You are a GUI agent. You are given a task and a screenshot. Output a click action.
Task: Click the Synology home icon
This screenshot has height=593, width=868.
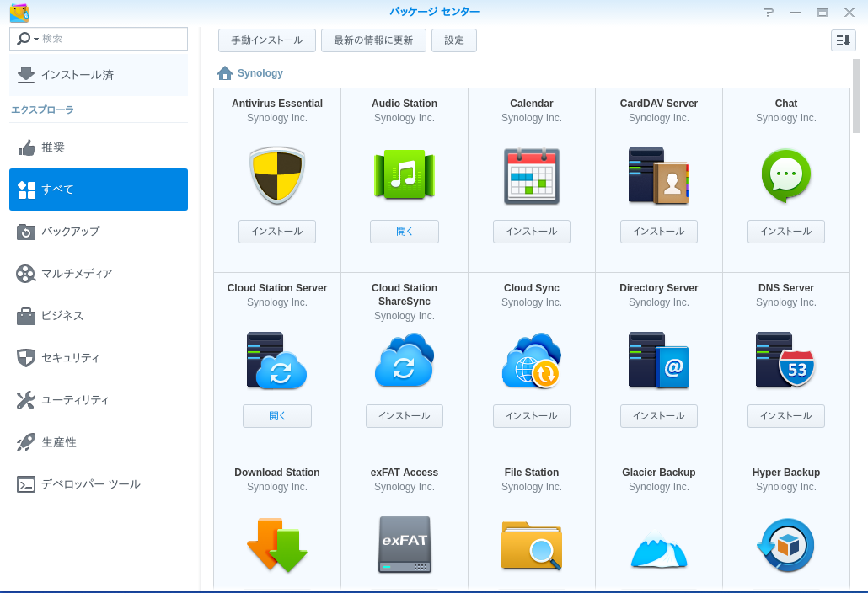pos(225,73)
